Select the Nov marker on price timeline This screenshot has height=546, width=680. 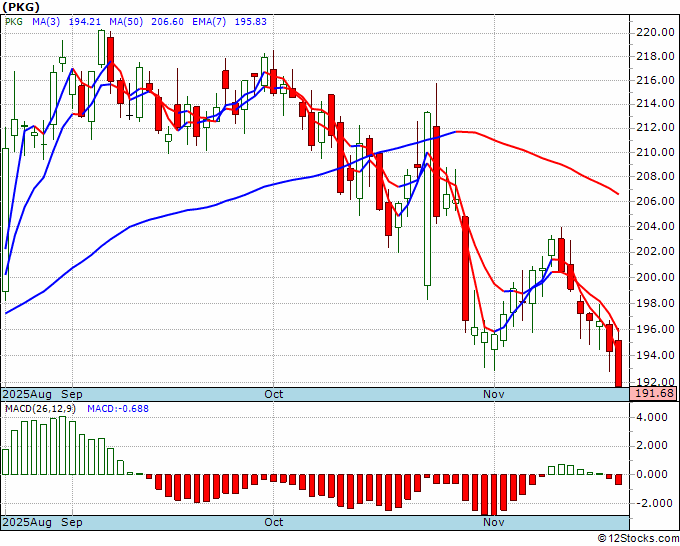[x=492, y=394]
